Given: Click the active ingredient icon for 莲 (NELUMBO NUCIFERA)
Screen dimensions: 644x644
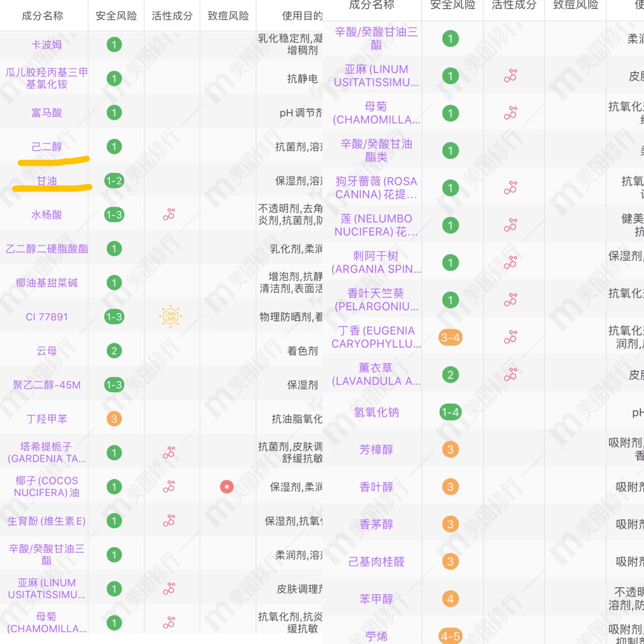Looking at the screenshot, I should point(511,225).
